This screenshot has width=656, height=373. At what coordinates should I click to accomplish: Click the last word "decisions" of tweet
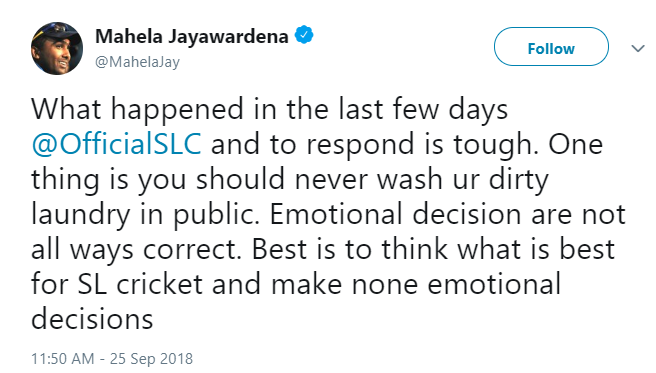click(x=92, y=320)
